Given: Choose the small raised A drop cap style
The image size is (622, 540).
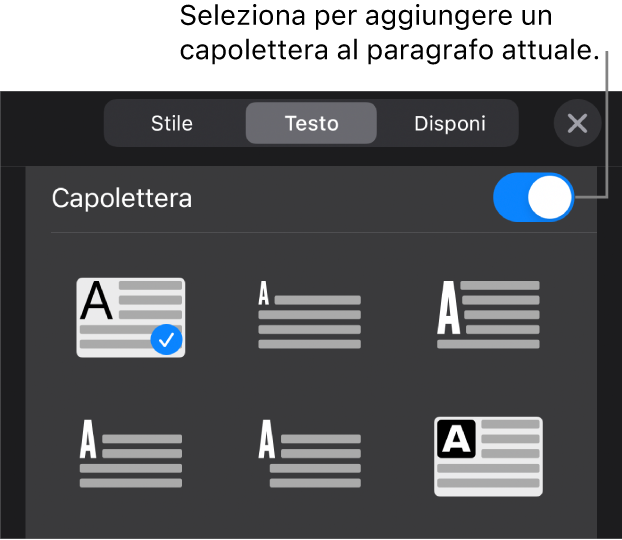Looking at the screenshot, I should coord(310,316).
